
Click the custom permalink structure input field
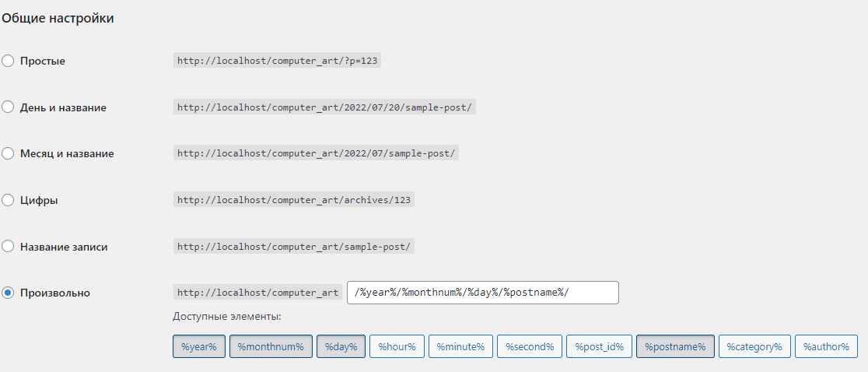(483, 293)
